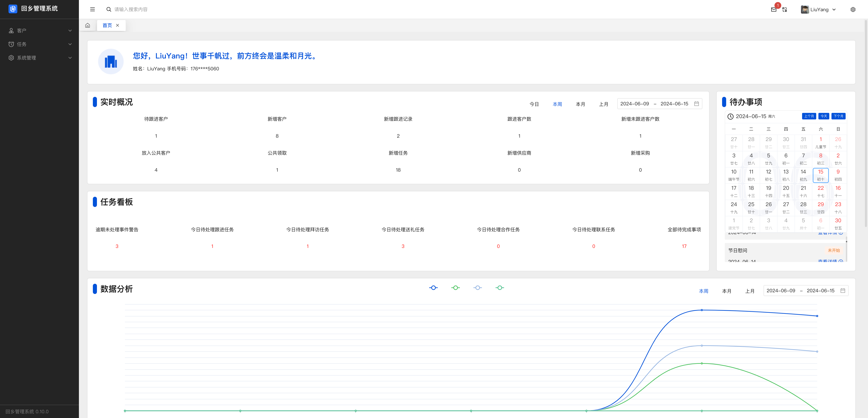Close the 首页 tab
The height and width of the screenshot is (418, 868).
[118, 25]
